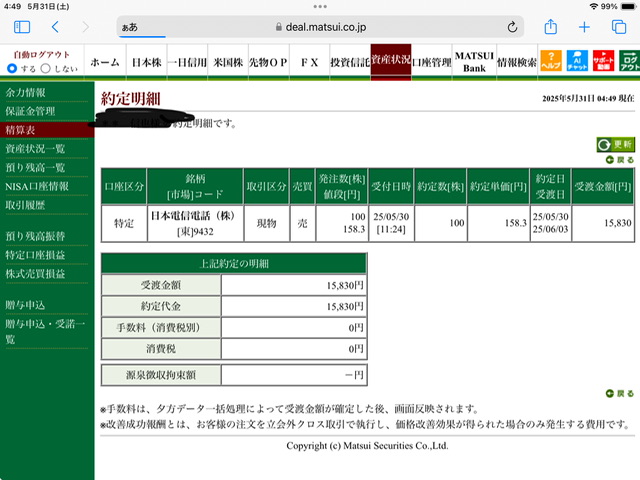640x480 pixels.
Task: Open NISA口座情報 in the sidebar
Action: [37, 187]
